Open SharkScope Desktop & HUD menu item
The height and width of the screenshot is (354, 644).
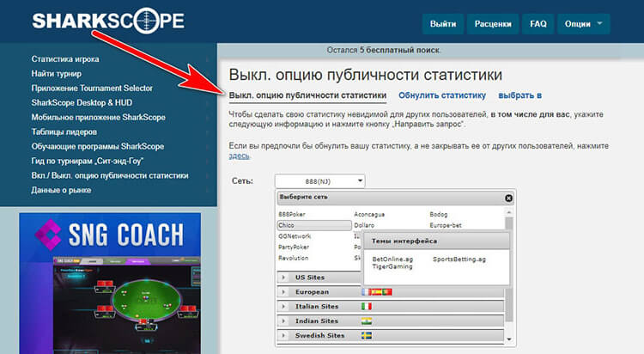(82, 103)
